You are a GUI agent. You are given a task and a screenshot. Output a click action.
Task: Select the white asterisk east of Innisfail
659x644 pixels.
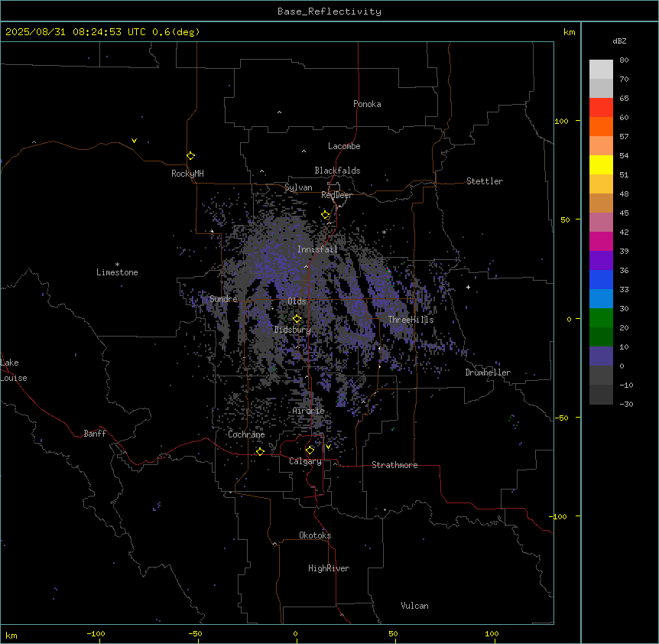tap(384, 232)
